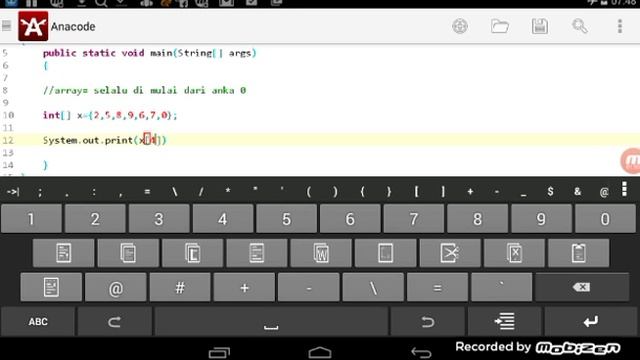Place cursor in 'System.out.print' on line 12

click(88, 140)
